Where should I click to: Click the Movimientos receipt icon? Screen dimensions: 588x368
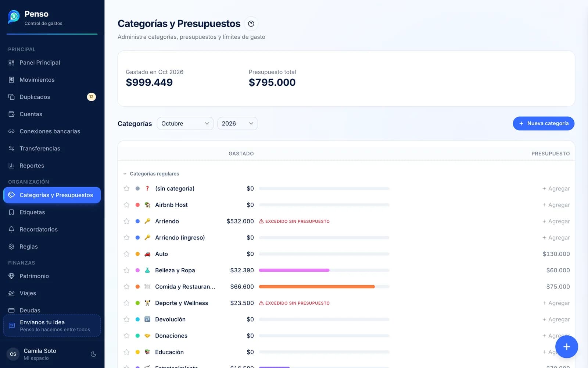(11, 80)
